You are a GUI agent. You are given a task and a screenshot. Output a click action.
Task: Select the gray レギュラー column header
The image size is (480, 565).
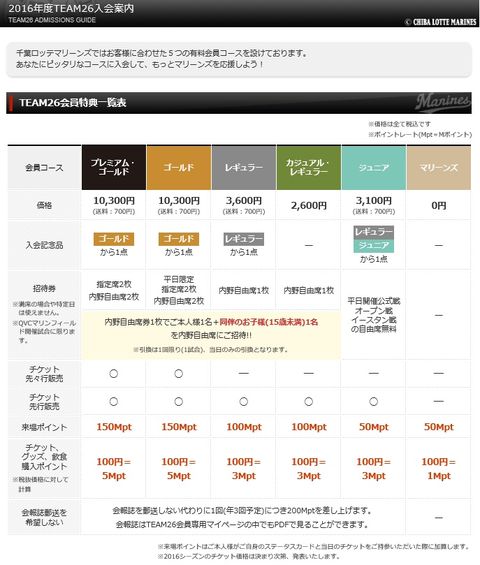coord(244,168)
